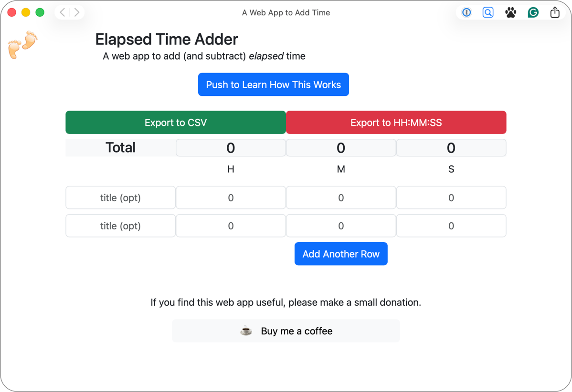
Task: Click Buy me a coffee
Action: [x=286, y=330]
